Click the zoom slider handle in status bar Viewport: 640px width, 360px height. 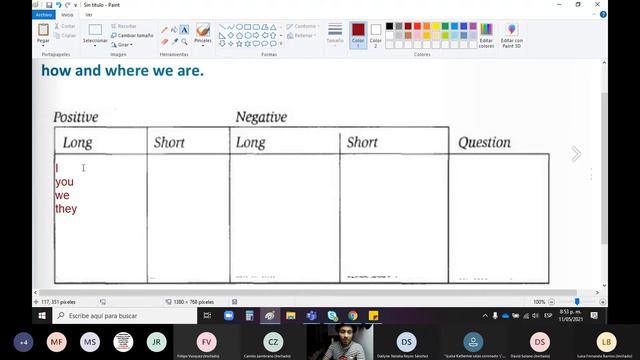point(577,302)
